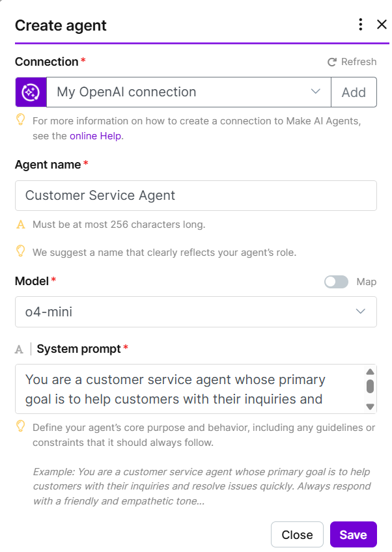Toggle the Map switch for Model
Image resolution: width=392 pixels, height=552 pixels.
(336, 282)
